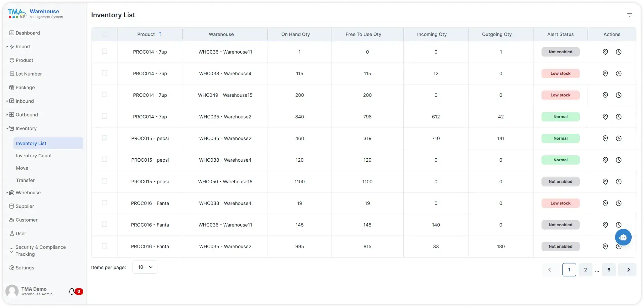
Task: Click location pin for pepsi Warehouse16 row
Action: 605,182
